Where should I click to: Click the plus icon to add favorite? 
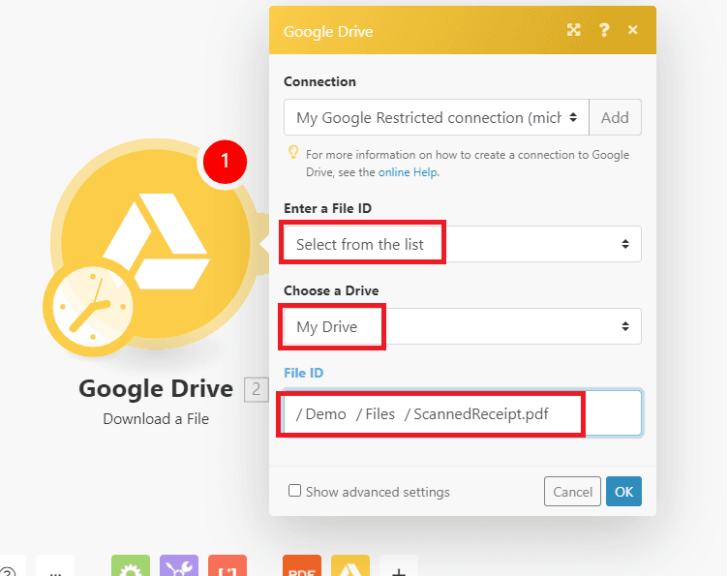(399, 565)
